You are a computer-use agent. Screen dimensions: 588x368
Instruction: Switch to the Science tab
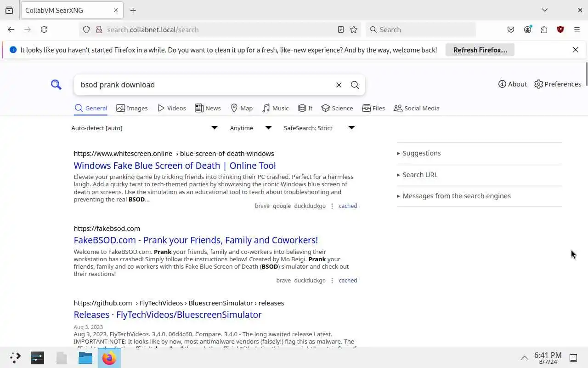[x=337, y=108]
